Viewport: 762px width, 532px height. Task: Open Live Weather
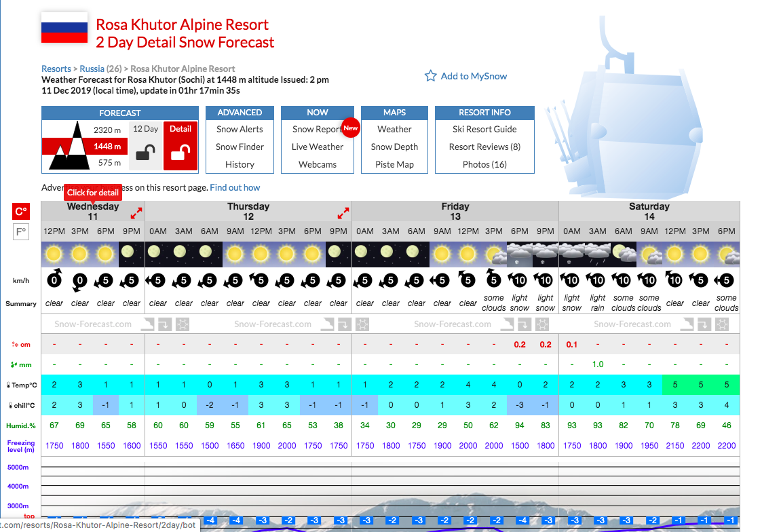click(x=318, y=147)
